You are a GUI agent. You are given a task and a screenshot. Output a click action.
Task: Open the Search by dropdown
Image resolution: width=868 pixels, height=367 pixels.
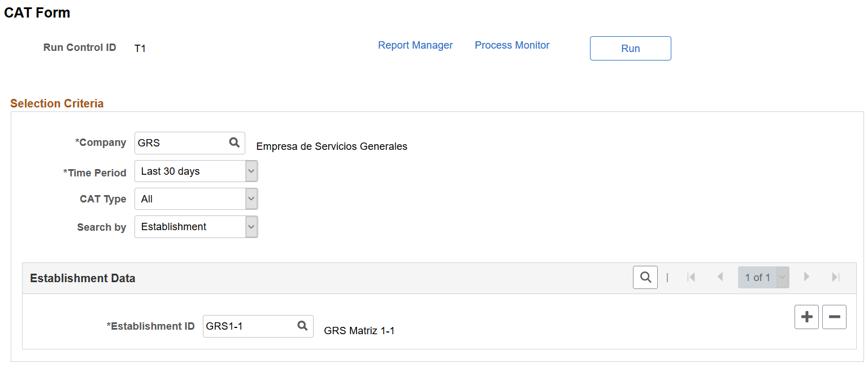click(196, 227)
